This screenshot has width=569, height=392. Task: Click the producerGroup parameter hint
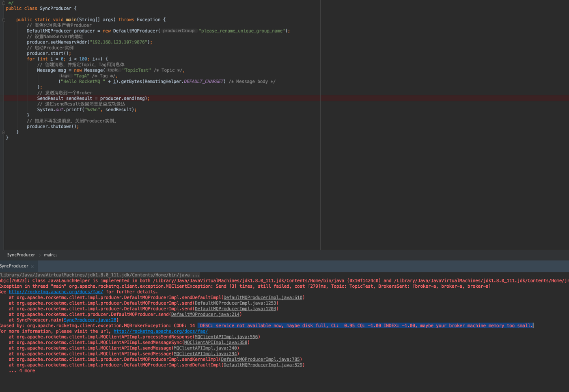[179, 31]
